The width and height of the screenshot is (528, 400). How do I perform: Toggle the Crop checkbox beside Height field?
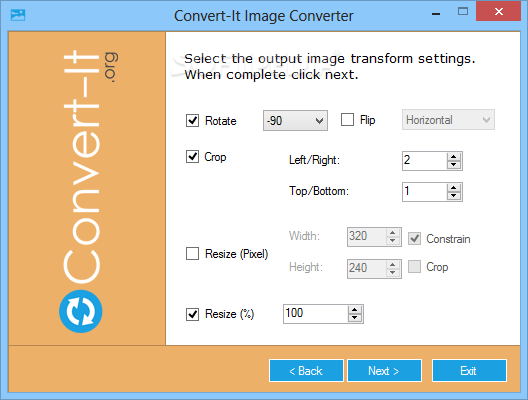pyautogui.click(x=415, y=267)
